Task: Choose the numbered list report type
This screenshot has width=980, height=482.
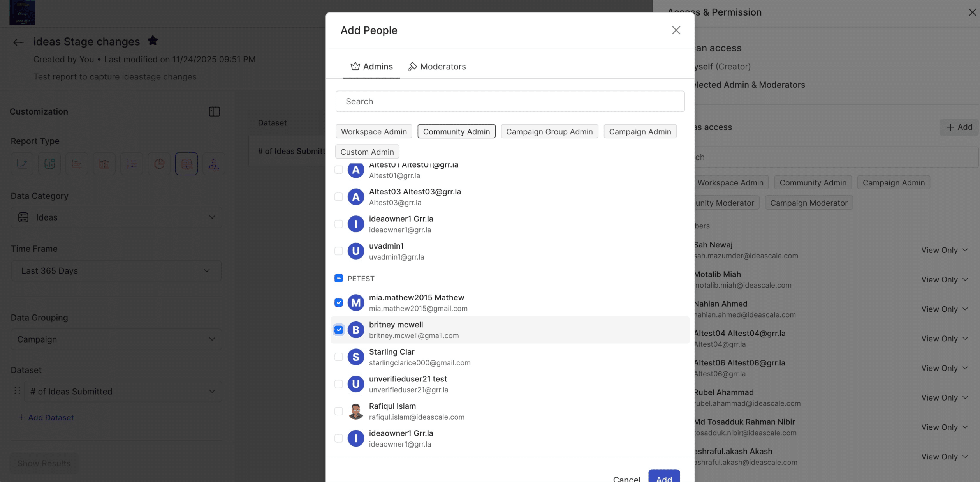Action: point(132,164)
